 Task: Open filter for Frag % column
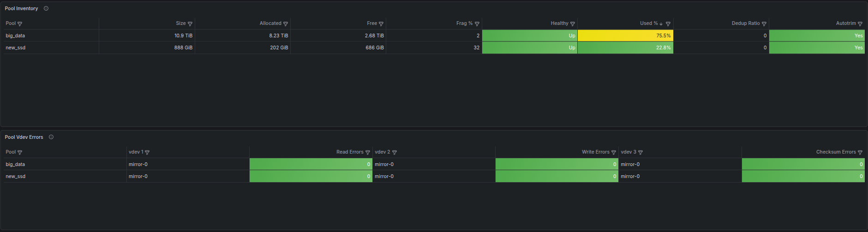click(x=477, y=24)
